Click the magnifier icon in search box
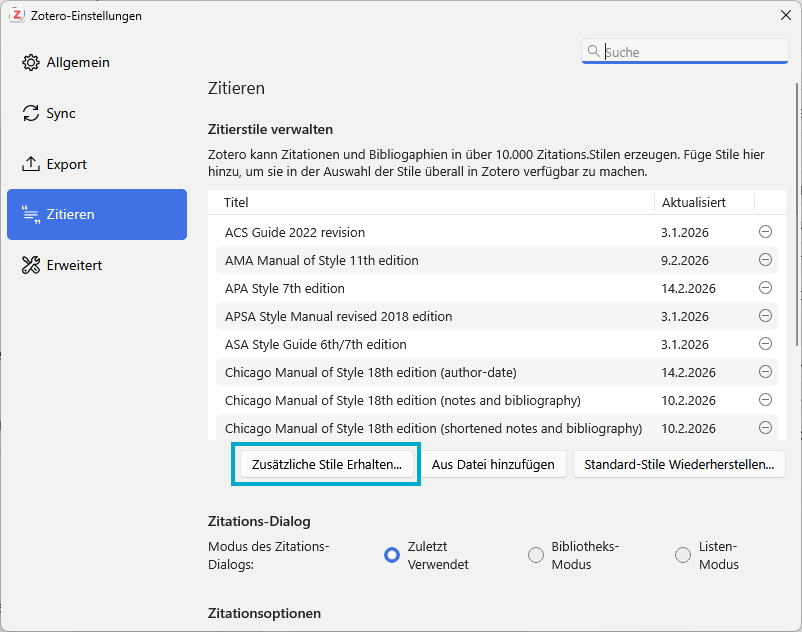 point(593,51)
